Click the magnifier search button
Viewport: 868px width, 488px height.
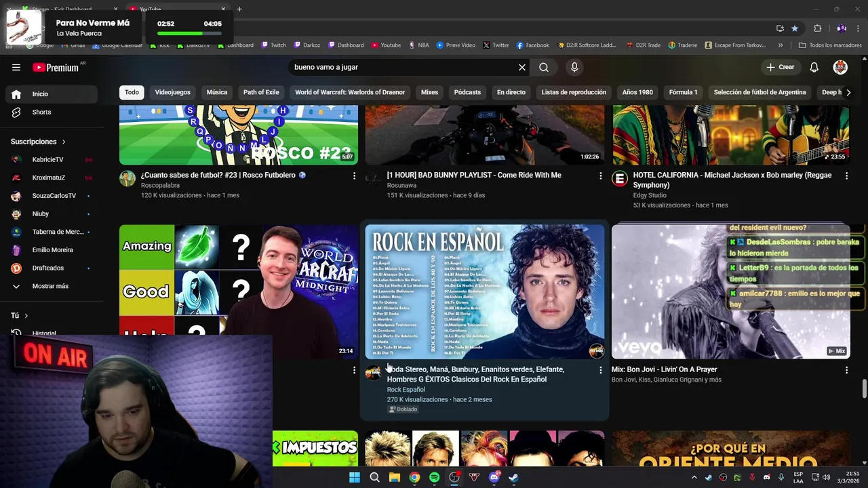click(544, 67)
